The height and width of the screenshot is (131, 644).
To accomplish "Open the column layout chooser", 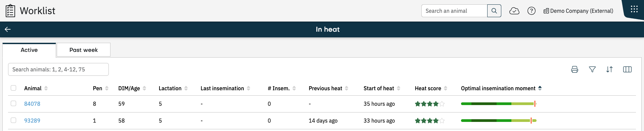I will (627, 69).
